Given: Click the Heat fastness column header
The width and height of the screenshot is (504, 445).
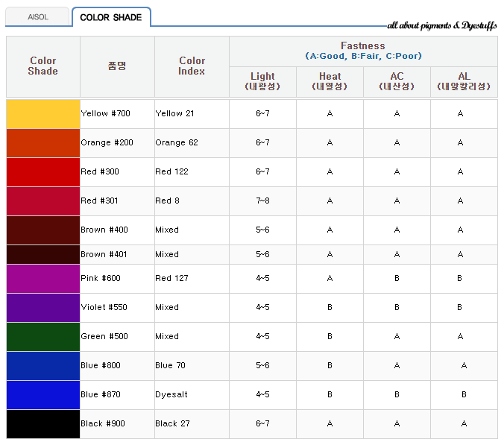Looking at the screenshot, I should [330, 81].
